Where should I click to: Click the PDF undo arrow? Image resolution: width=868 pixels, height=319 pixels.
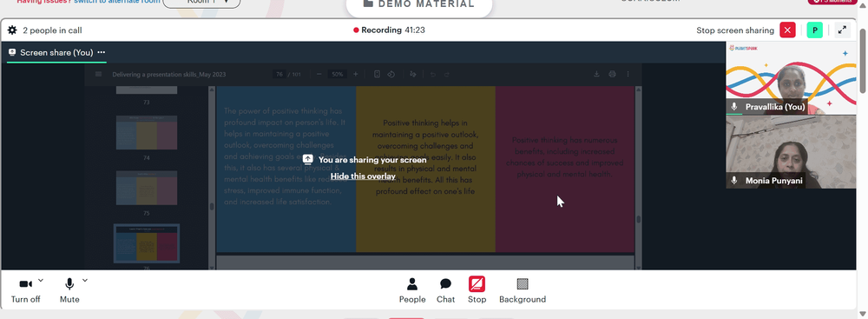pos(433,75)
